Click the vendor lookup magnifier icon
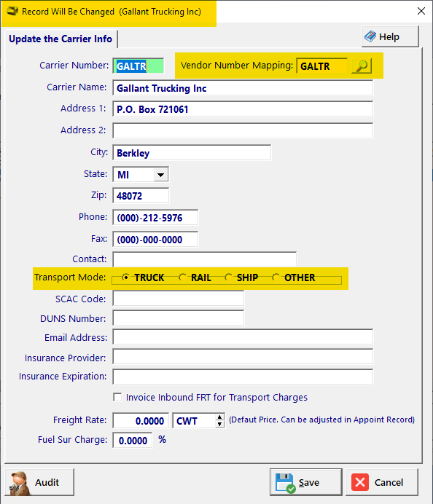The width and height of the screenshot is (433, 504). [x=362, y=66]
